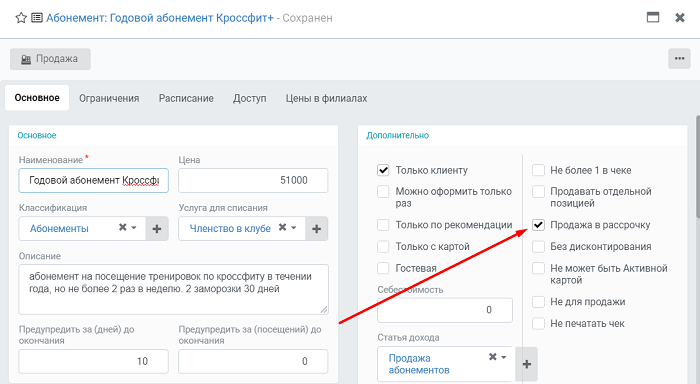This screenshot has height=384, width=700.
Task: Open the Расписание tab
Action: pyautogui.click(x=186, y=98)
